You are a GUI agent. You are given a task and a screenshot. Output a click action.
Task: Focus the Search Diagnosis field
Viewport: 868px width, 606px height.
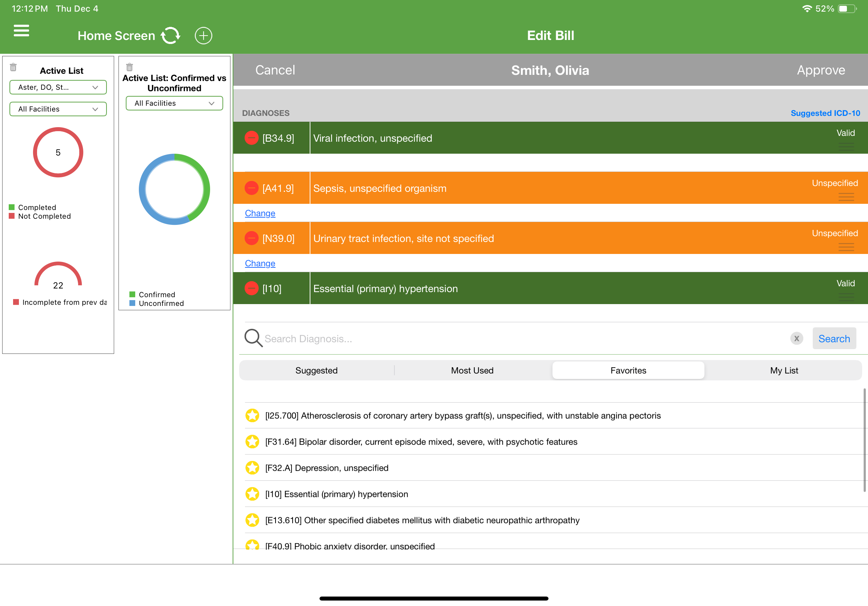[526, 339]
